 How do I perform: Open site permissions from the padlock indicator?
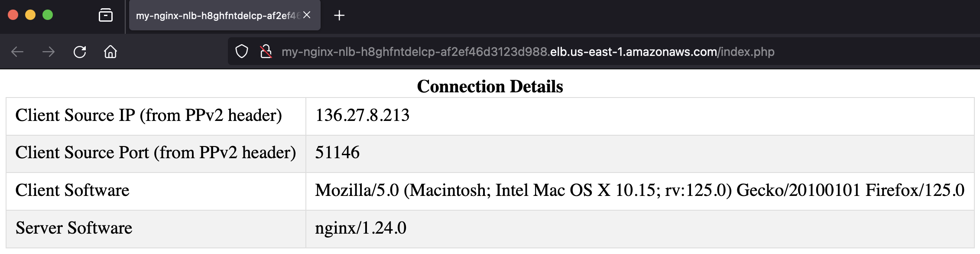(265, 52)
